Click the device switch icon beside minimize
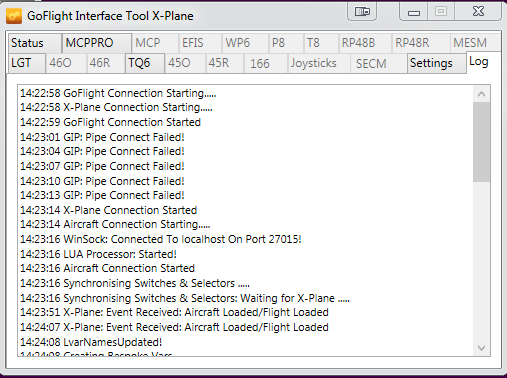507x378 pixels. 362,12
